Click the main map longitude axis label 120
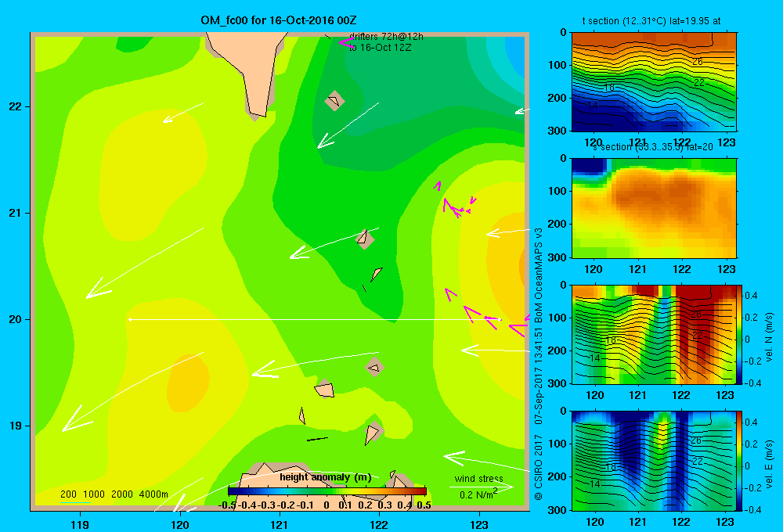Image resolution: width=783 pixels, height=532 pixels. pos(180,524)
